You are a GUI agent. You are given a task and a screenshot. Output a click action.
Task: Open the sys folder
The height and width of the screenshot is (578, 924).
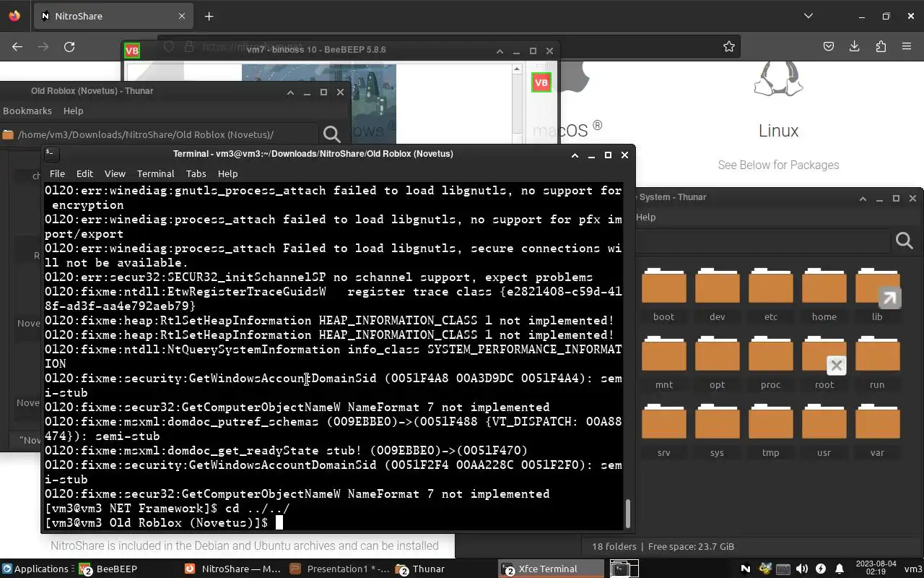click(717, 432)
